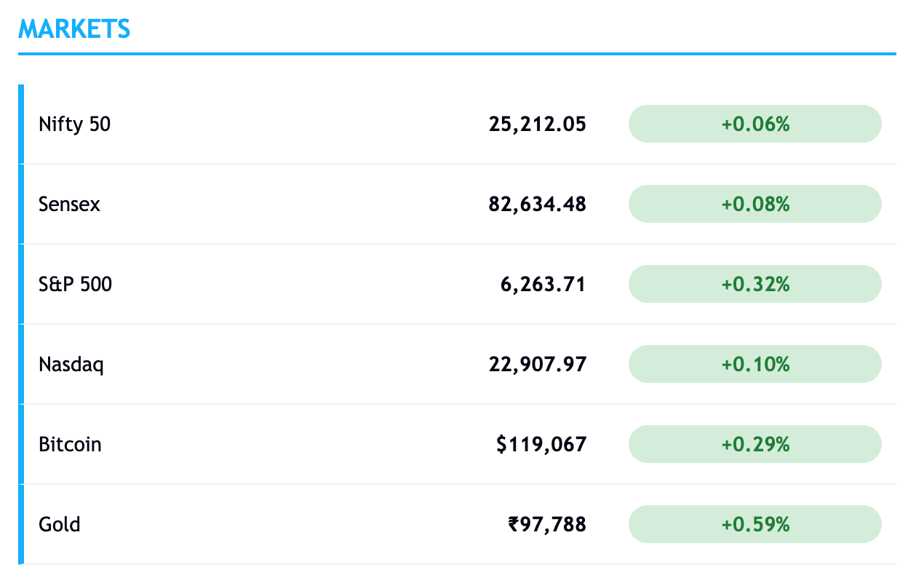Open the Bitcoin entry
This screenshot has width=924, height=578.
[457, 444]
